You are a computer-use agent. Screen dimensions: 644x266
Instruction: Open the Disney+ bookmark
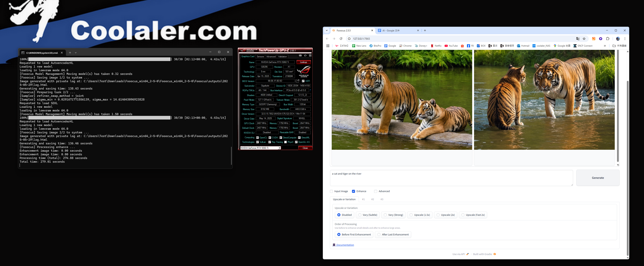[x=421, y=46]
